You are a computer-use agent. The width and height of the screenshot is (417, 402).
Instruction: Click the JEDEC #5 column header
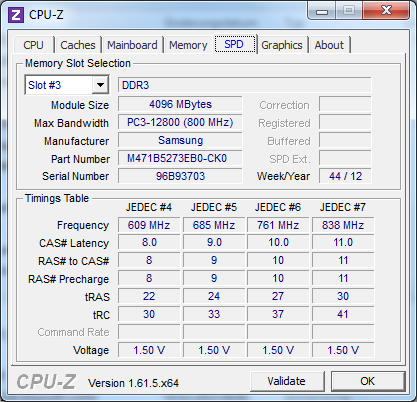click(x=214, y=207)
